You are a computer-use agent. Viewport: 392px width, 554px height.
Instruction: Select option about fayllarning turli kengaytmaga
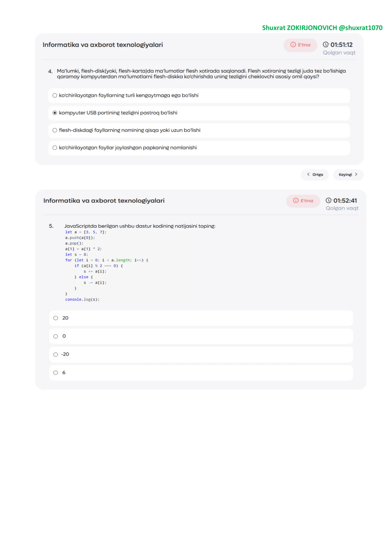point(199,96)
